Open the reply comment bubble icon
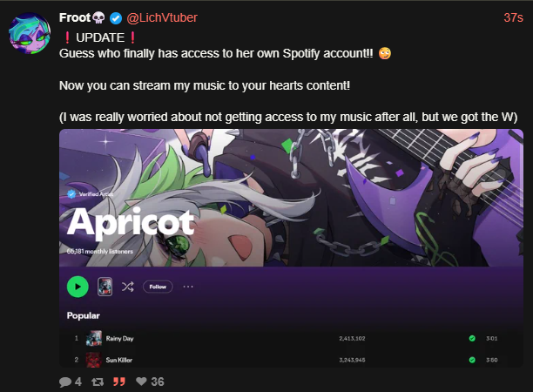This screenshot has height=392, width=533. coord(65,382)
